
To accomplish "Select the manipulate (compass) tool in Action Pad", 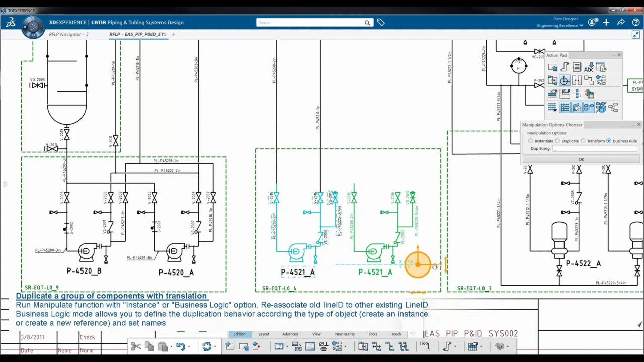I will click(565, 80).
